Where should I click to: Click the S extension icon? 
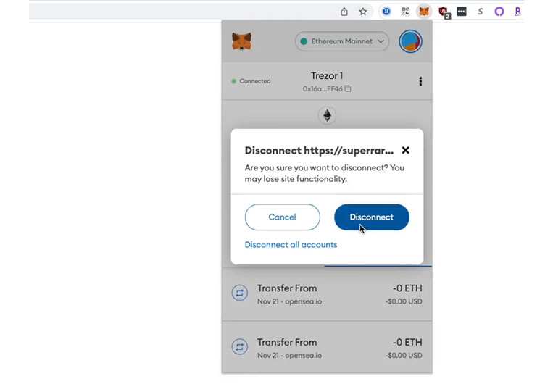481,12
